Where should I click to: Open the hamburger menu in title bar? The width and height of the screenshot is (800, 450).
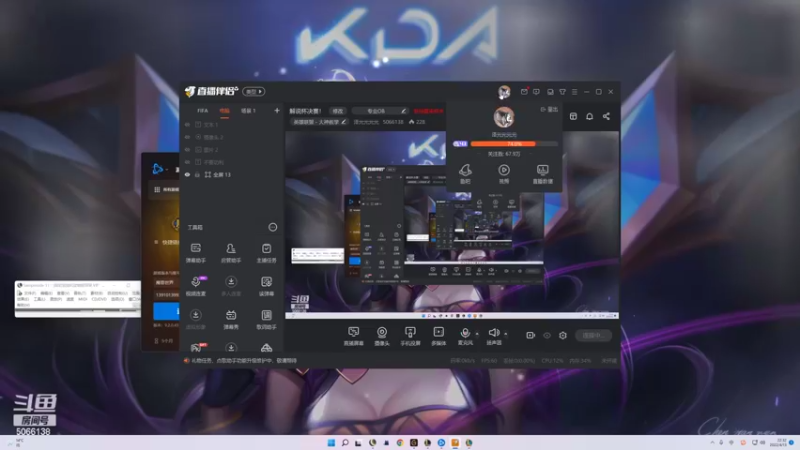(x=574, y=92)
